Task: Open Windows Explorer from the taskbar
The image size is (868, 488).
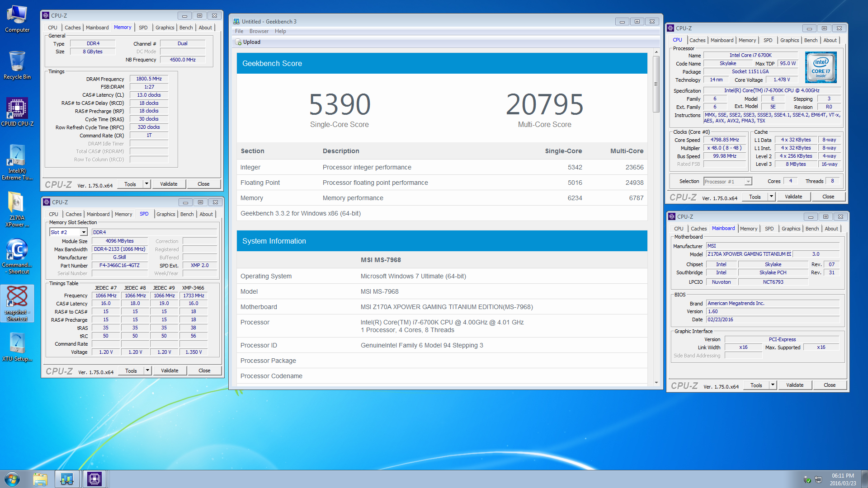Action: (x=40, y=479)
